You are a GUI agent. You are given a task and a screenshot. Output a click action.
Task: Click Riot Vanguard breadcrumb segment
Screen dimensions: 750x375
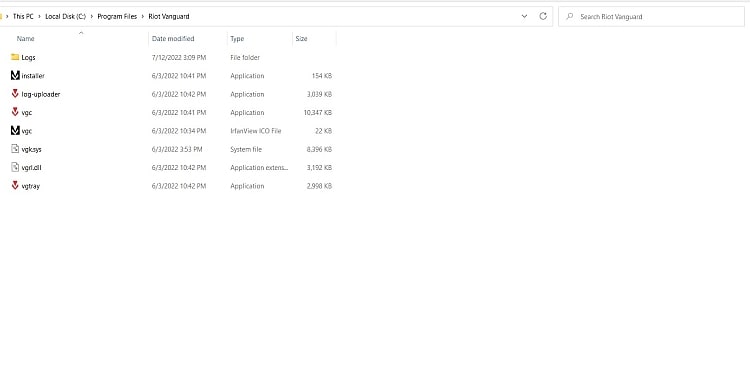pos(169,16)
